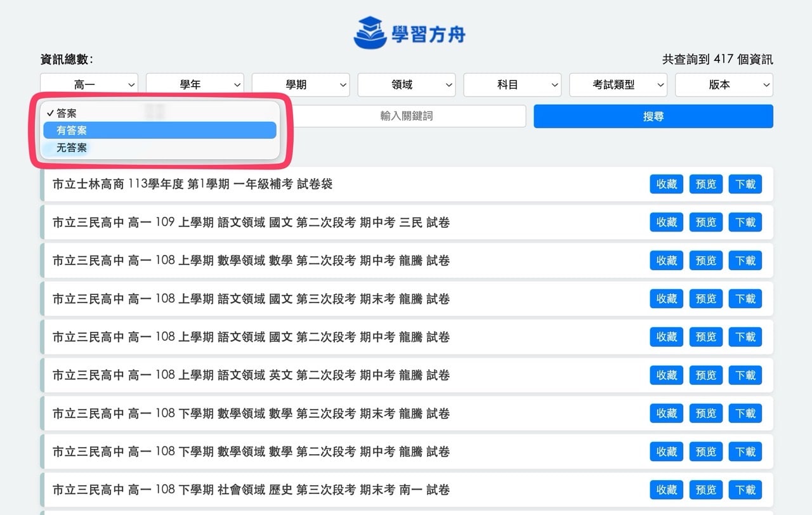Open the 學年 dropdown
The width and height of the screenshot is (812, 515).
[195, 84]
